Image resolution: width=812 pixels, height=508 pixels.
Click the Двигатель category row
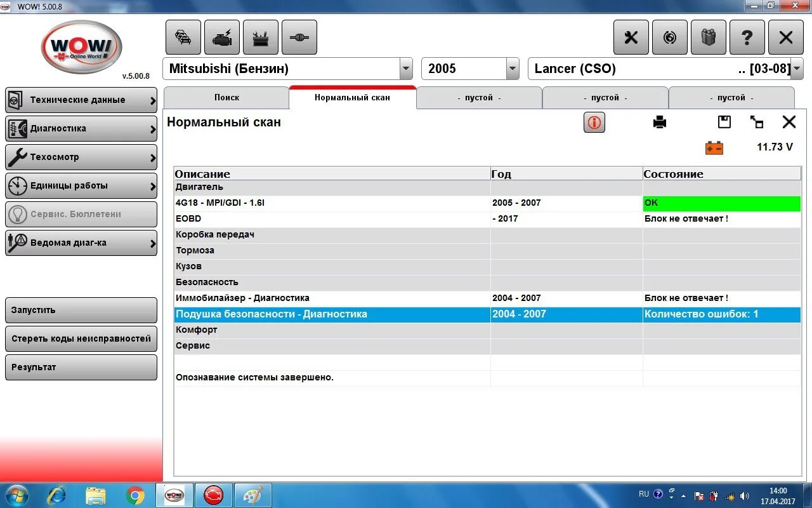[487, 187]
